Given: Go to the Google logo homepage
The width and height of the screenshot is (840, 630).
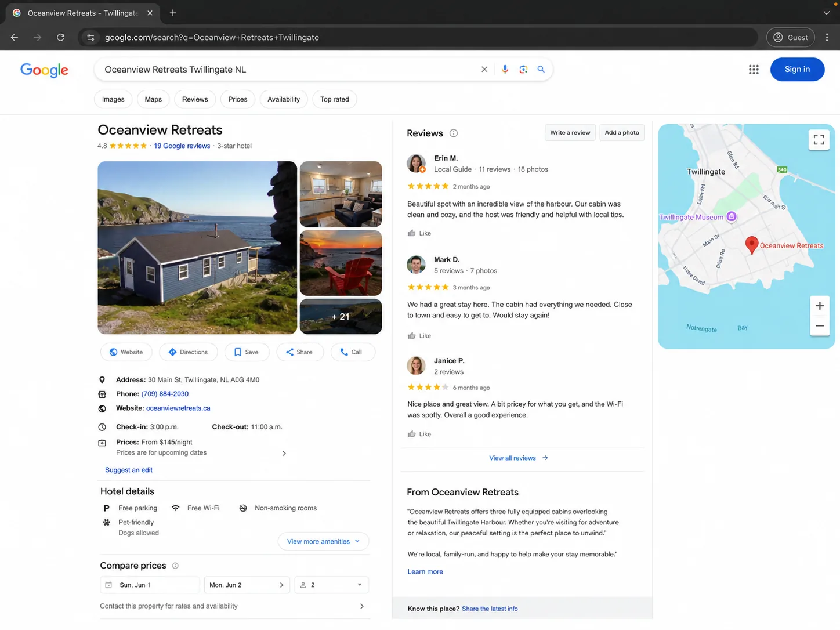Looking at the screenshot, I should click(x=44, y=70).
